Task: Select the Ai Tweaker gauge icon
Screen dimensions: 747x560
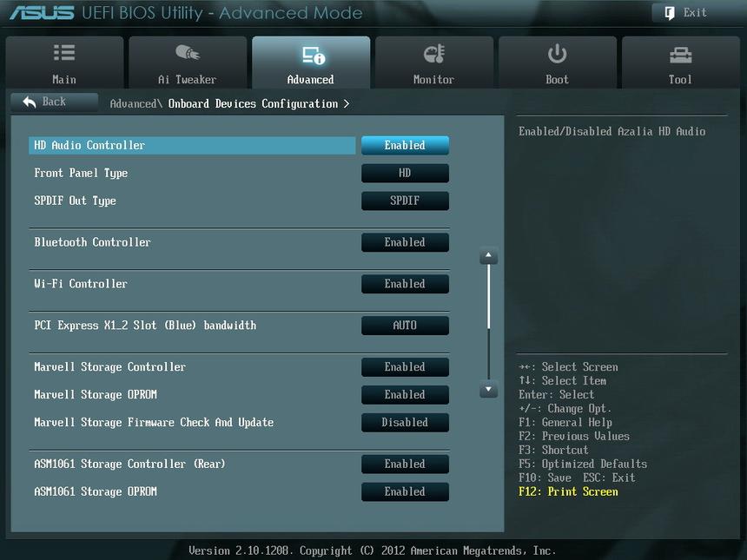Action: [x=187, y=54]
